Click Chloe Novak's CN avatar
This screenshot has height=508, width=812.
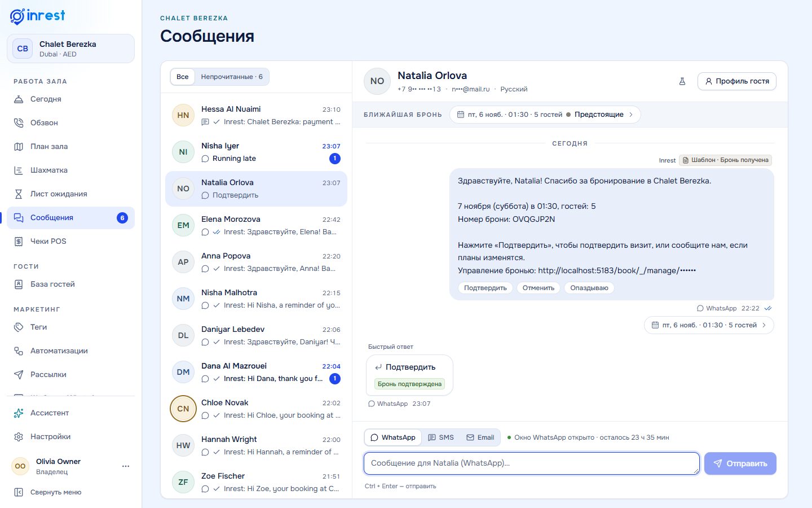tap(183, 409)
